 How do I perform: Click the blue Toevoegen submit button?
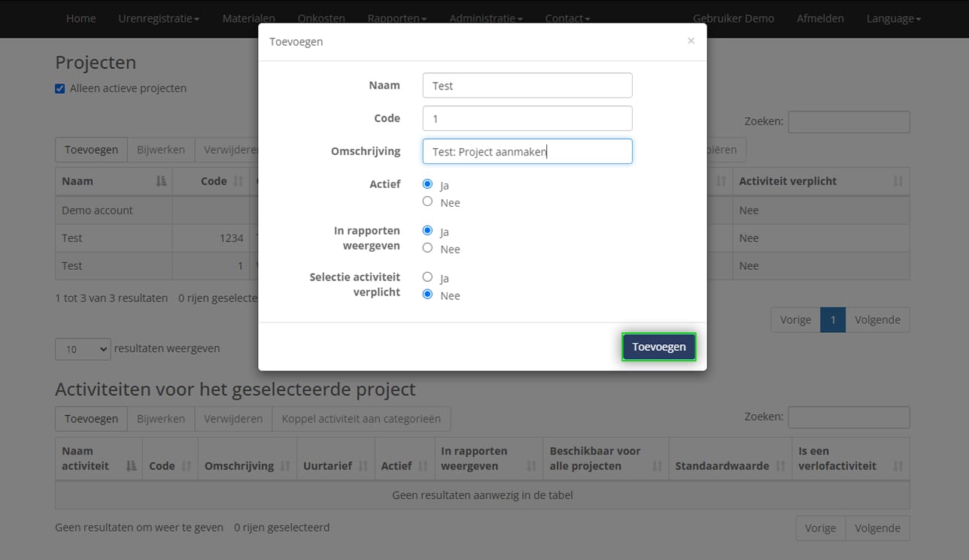click(658, 347)
